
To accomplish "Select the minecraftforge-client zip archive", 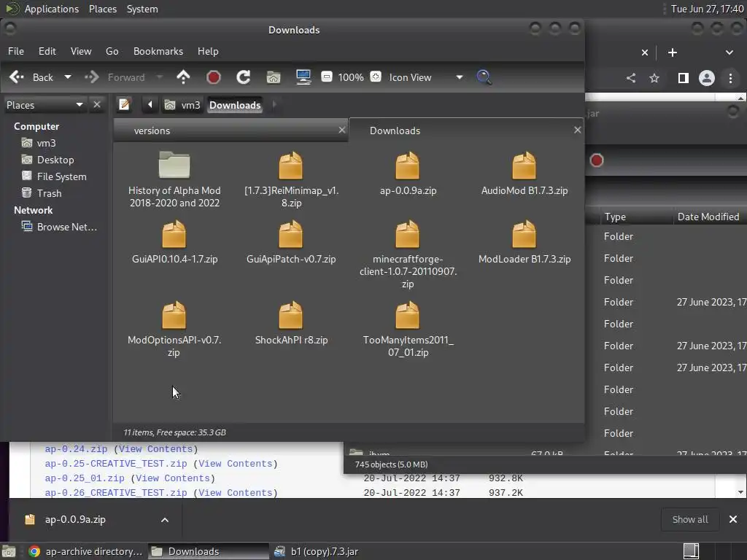I will [408, 254].
